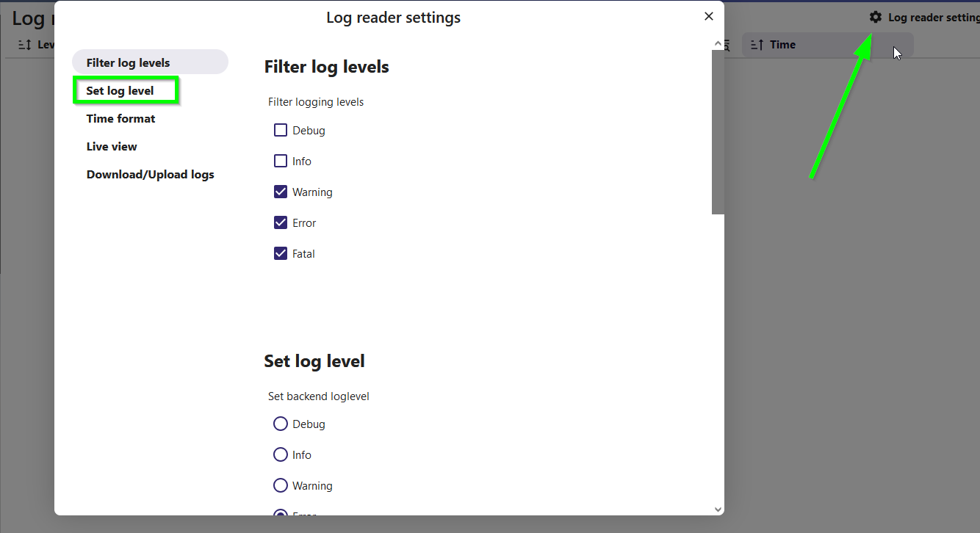Open the Filter log levels section
This screenshot has width=980, height=533.
129,63
